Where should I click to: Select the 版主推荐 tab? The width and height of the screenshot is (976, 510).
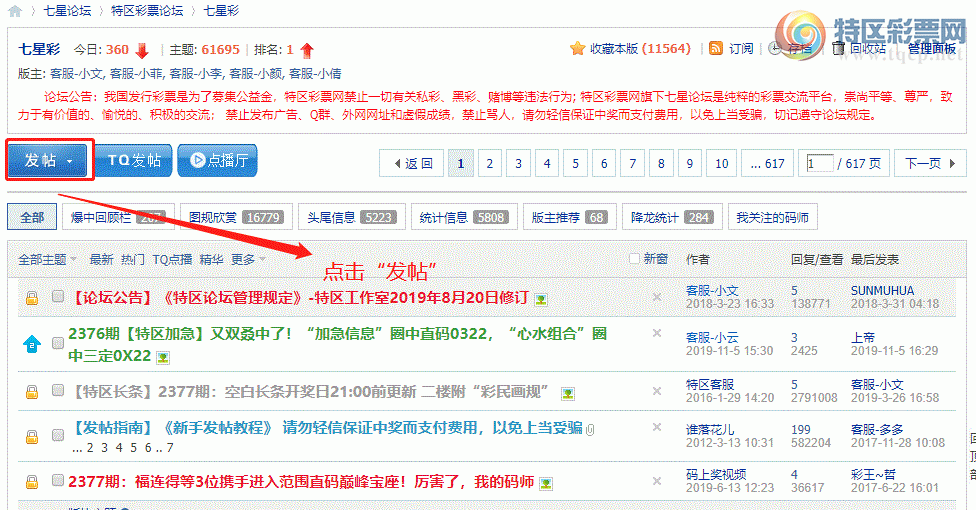(570, 217)
